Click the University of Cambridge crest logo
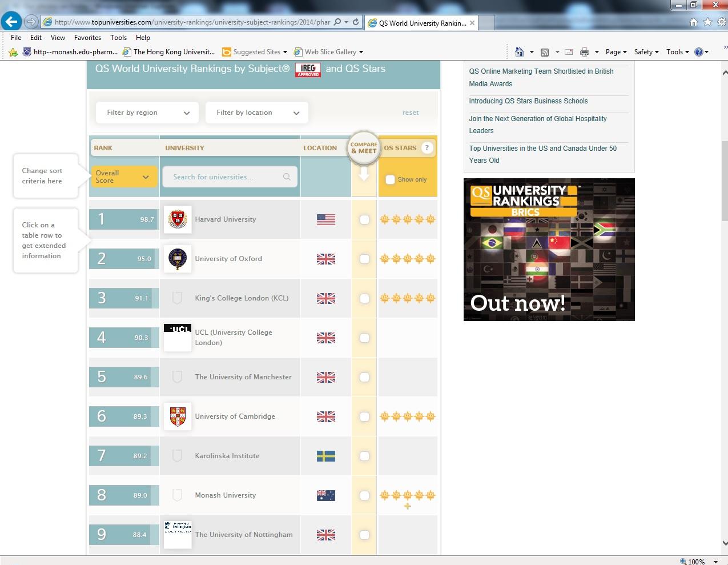Image resolution: width=728 pixels, height=565 pixels. pos(178,416)
